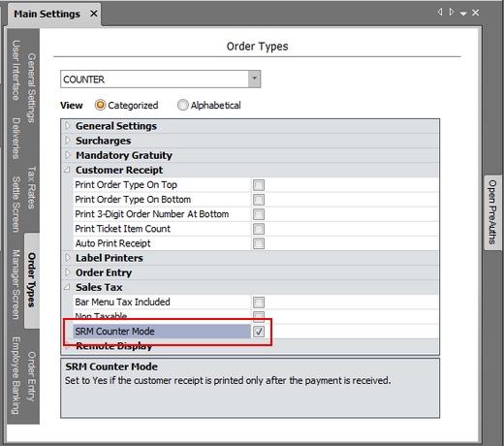Enable Bar Menu Tax Included checkbox
The height and width of the screenshot is (446, 504).
coord(259,303)
